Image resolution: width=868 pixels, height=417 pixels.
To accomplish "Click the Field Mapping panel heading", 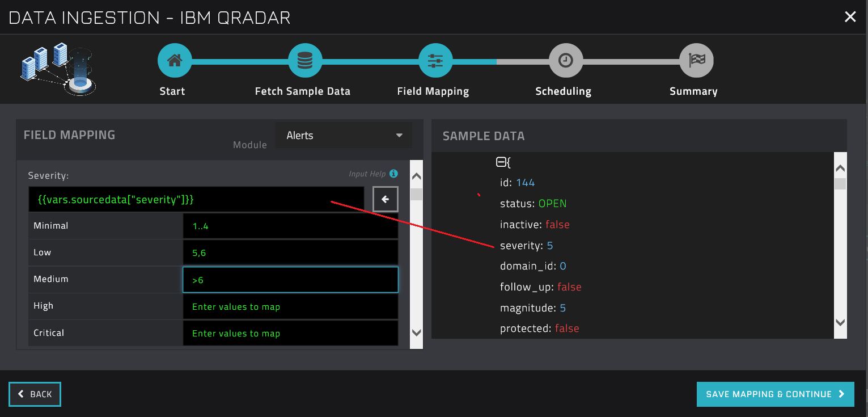I will click(x=69, y=135).
